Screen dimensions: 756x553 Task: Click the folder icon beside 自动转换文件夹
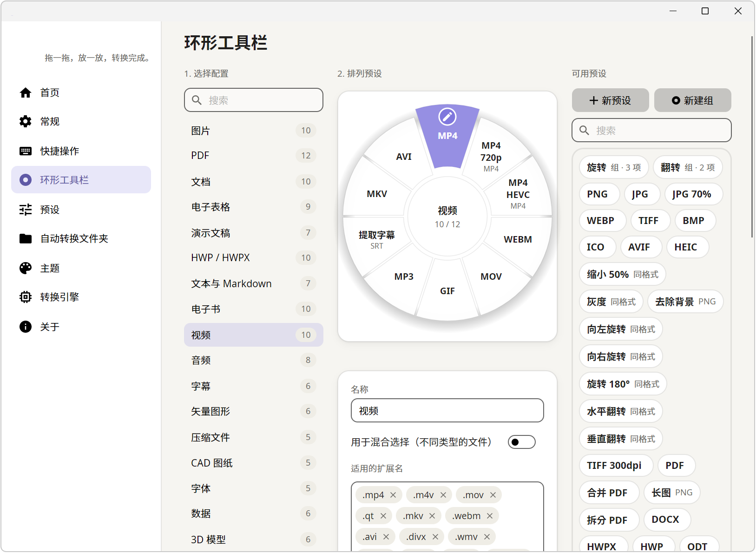pos(26,238)
